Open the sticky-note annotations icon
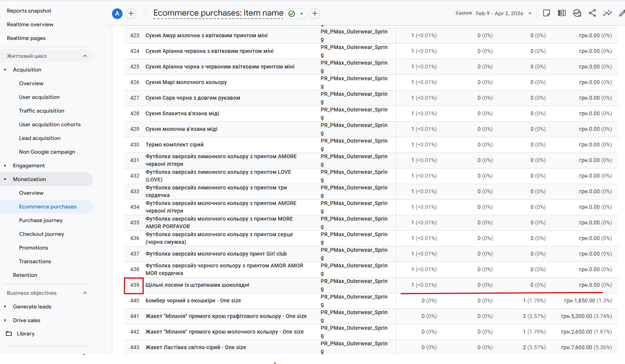This screenshot has height=364, width=625. [547, 13]
